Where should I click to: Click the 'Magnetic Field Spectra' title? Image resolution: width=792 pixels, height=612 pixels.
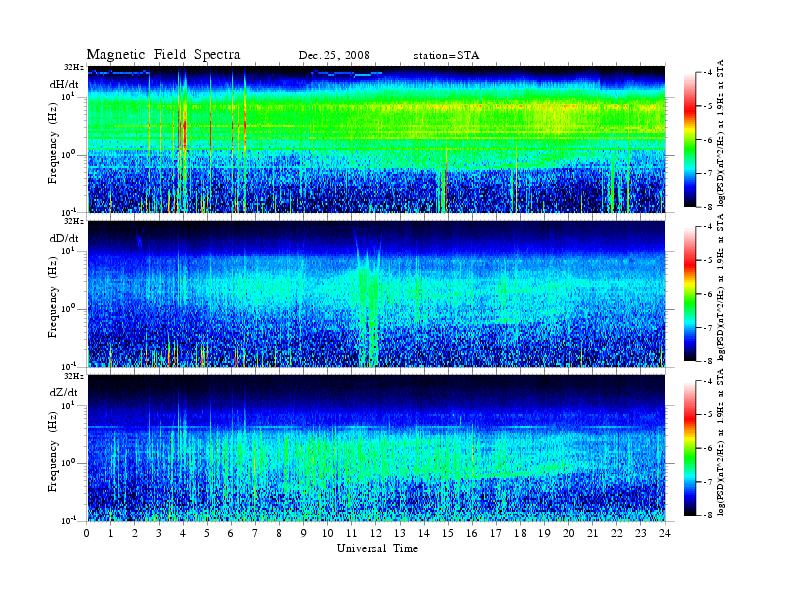coord(163,55)
